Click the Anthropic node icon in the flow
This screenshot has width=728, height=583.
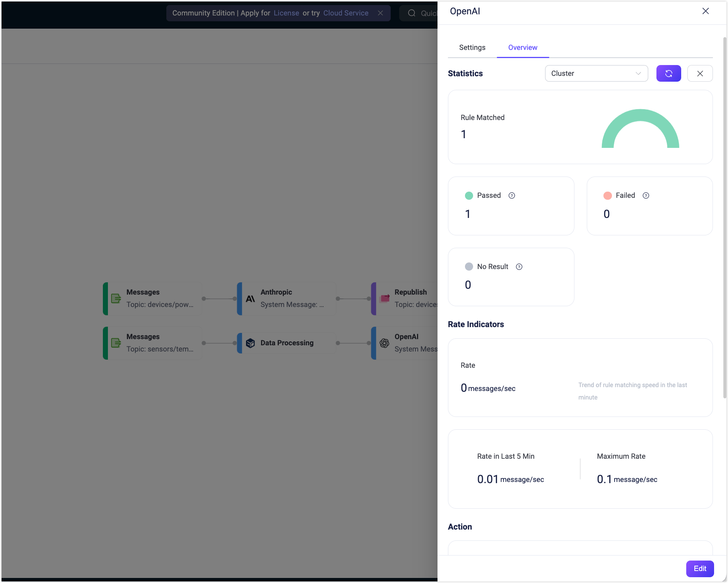tap(250, 298)
